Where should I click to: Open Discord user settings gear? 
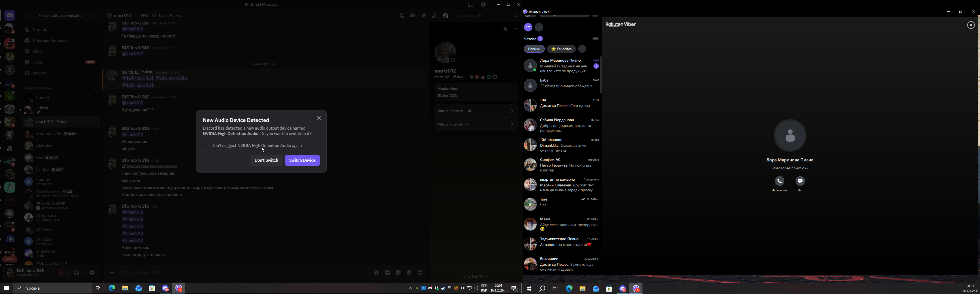pos(92,273)
